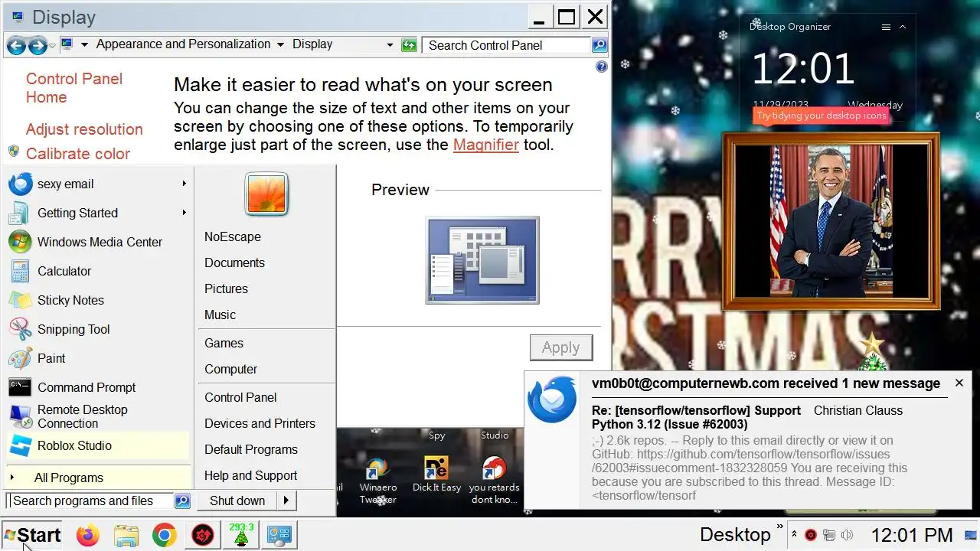The image size is (980, 551).
Task: Open Desktop Organizer menu icon
Action: [x=886, y=27]
